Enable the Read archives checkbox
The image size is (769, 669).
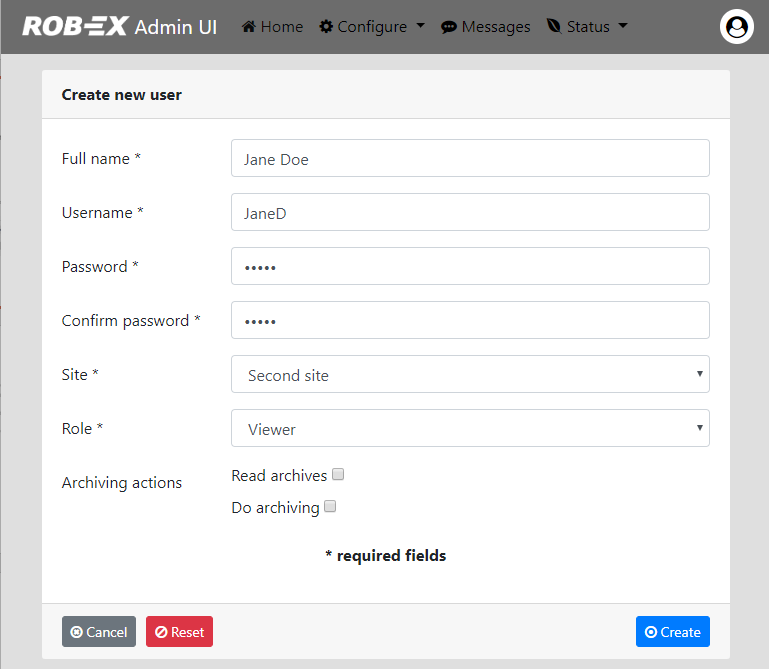338,474
